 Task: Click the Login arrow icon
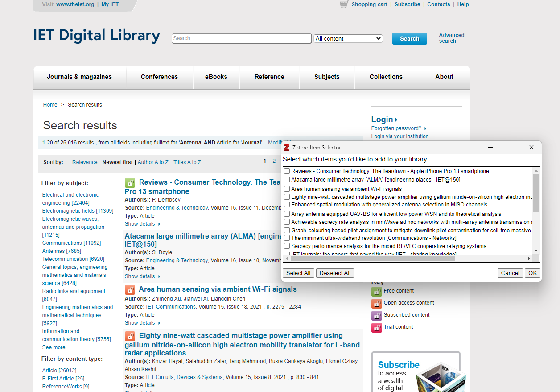[x=396, y=120]
